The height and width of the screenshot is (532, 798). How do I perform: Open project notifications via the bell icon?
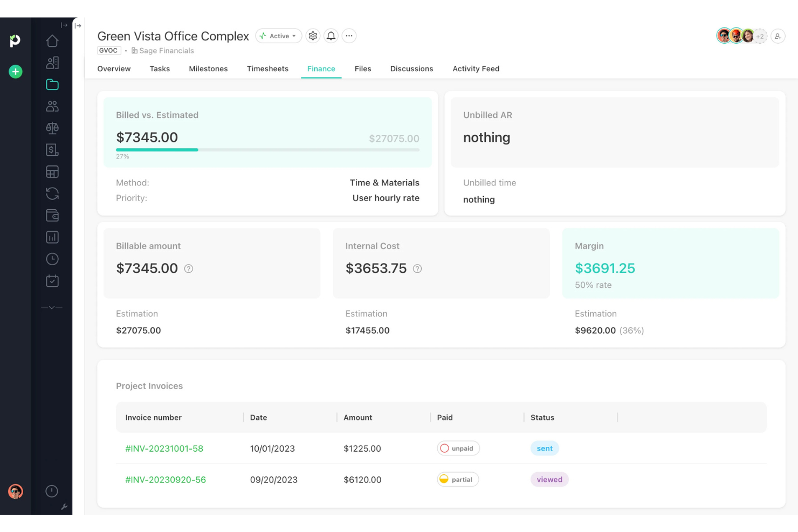(x=331, y=36)
